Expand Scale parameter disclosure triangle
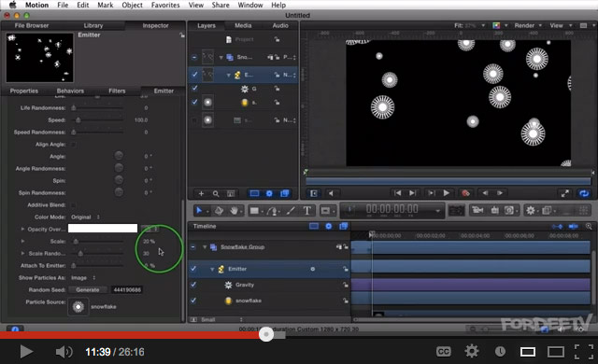 click(x=22, y=242)
